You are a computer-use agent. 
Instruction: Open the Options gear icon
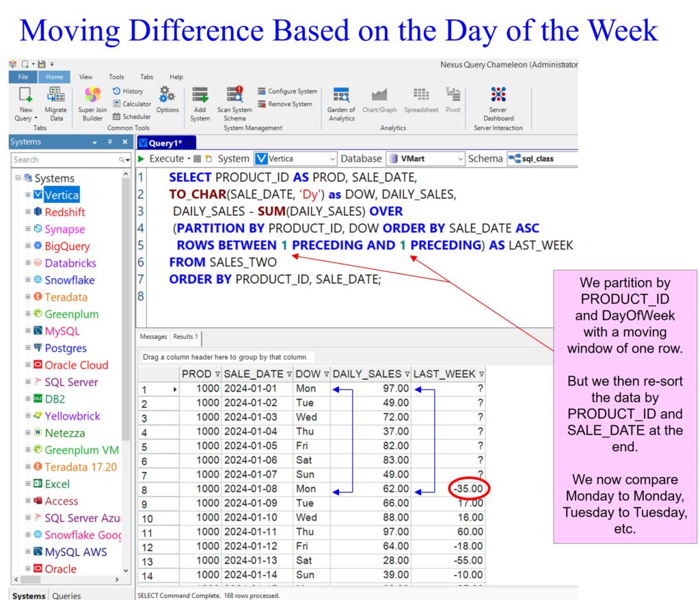coord(167,99)
